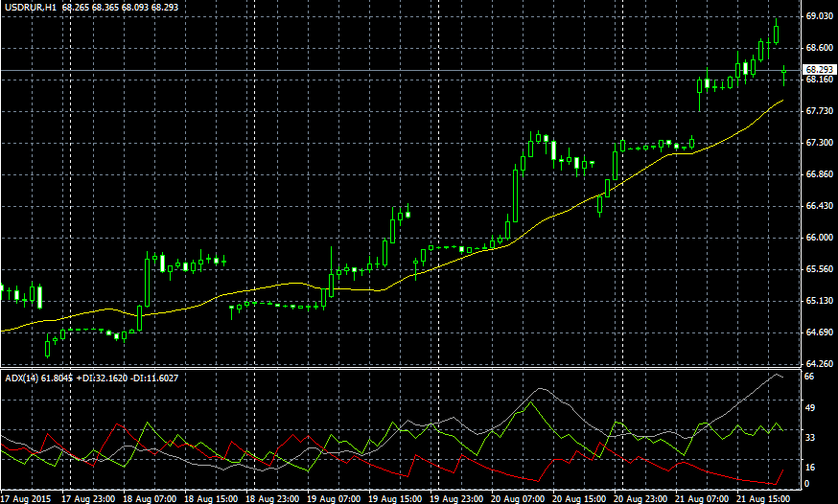This screenshot has width=838, height=504.
Task: Click the 18 Aug 23:00 time label
Action: pos(272,498)
